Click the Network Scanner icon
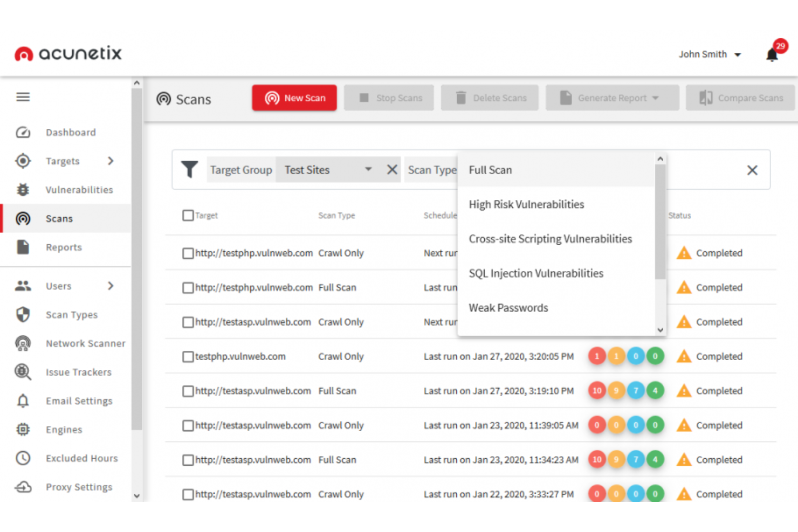 (23, 343)
